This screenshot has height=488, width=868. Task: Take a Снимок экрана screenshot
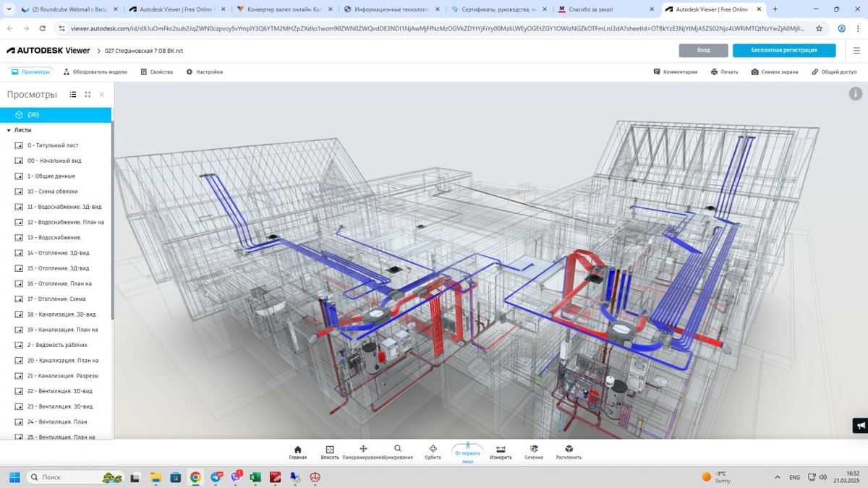pos(775,72)
